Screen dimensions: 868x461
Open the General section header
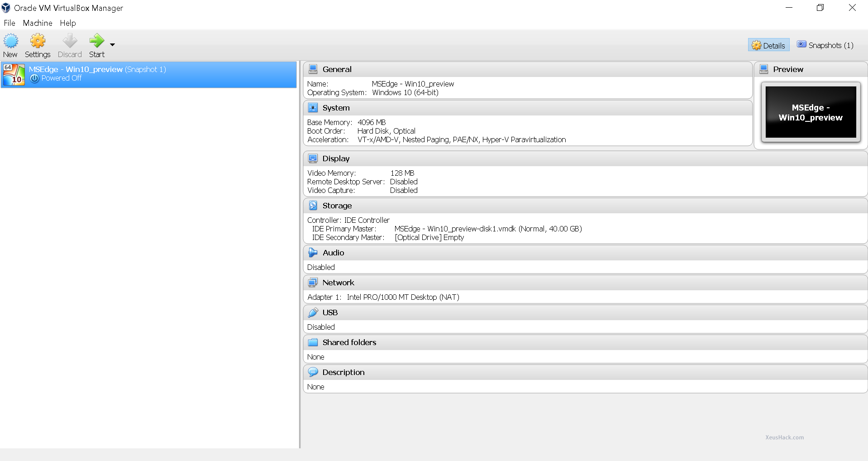coord(528,69)
